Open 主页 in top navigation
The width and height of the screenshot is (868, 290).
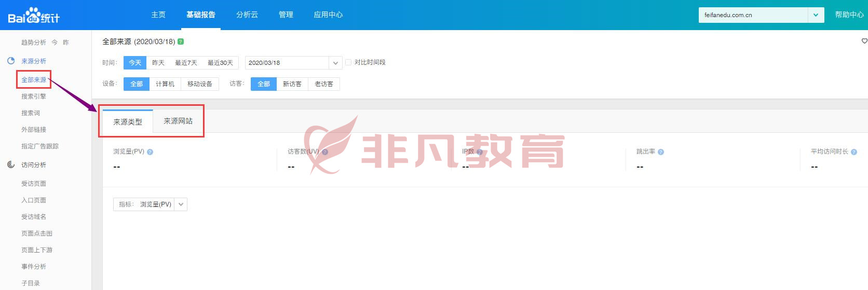click(158, 15)
